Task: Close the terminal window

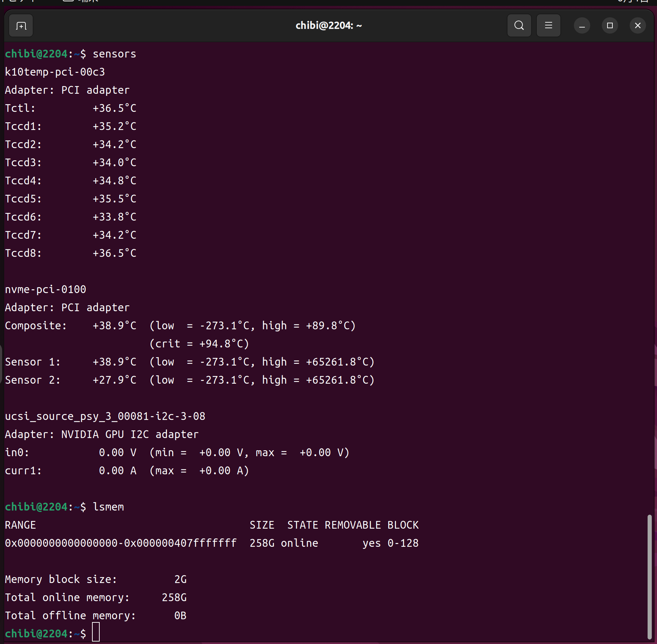Action: coord(637,26)
